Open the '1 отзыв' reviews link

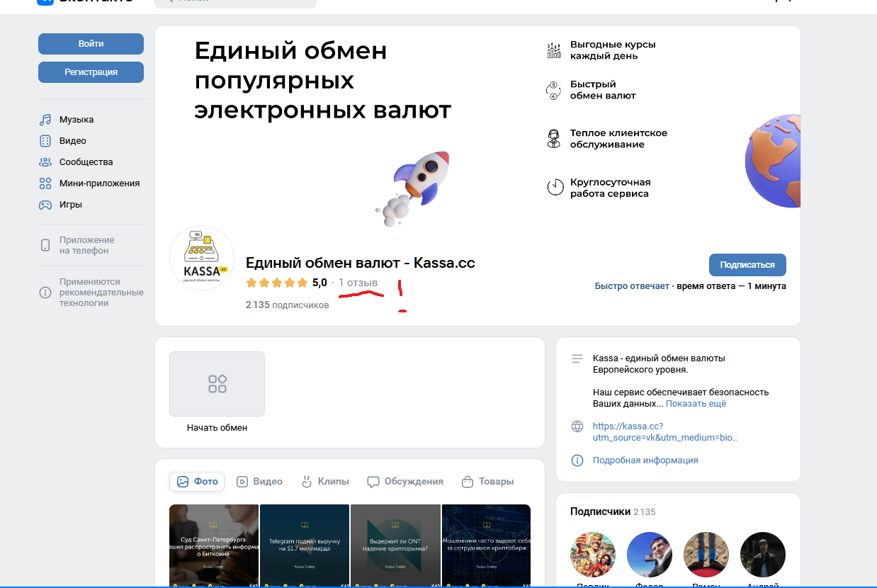tap(358, 283)
